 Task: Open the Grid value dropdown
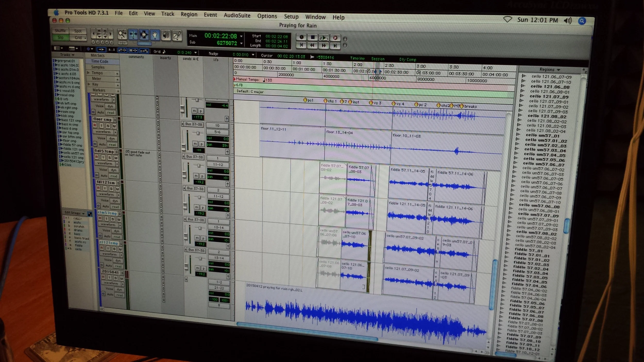click(x=196, y=53)
